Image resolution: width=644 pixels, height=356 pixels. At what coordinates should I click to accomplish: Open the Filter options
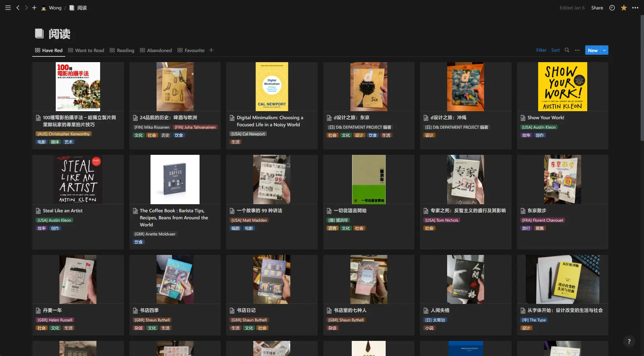click(541, 50)
